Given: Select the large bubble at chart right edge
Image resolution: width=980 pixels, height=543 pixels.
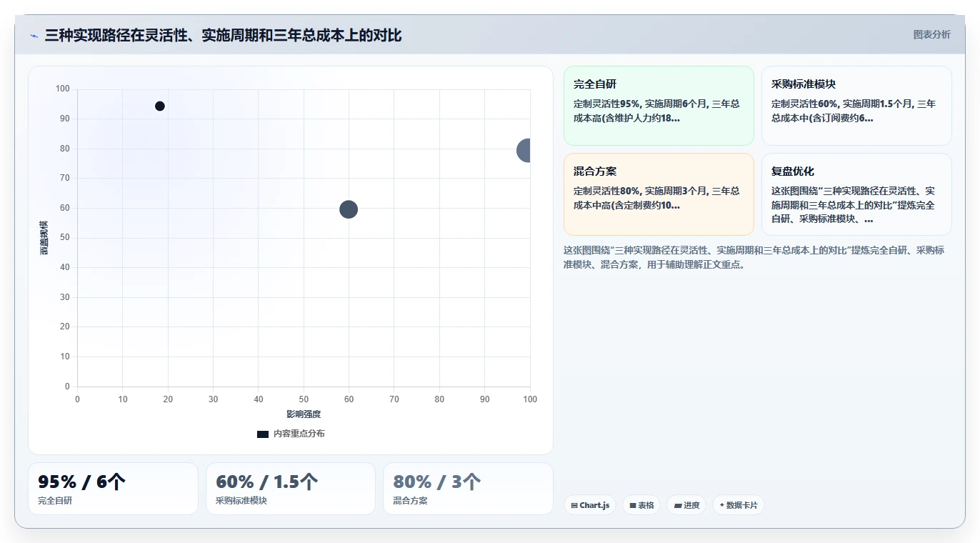Looking at the screenshot, I should coord(524,150).
